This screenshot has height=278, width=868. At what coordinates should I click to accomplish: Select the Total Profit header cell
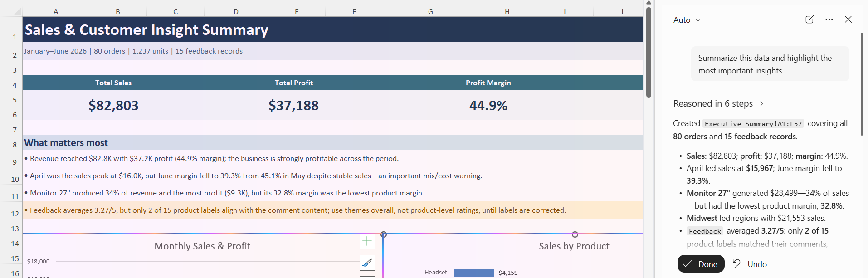(293, 83)
